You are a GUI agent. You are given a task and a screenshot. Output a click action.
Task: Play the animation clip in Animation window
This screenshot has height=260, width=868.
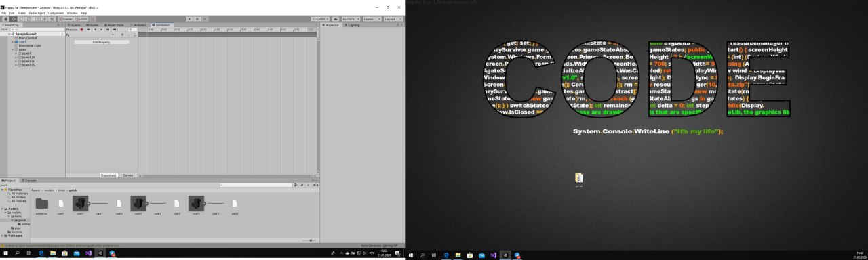click(x=101, y=30)
